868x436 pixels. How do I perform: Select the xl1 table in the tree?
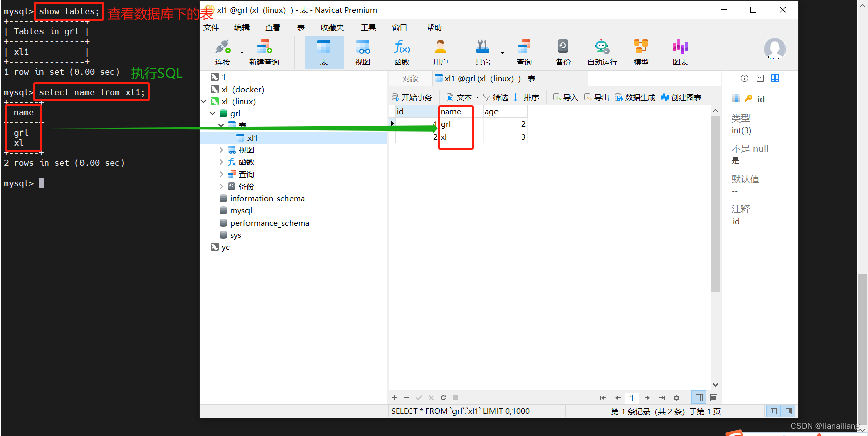253,138
